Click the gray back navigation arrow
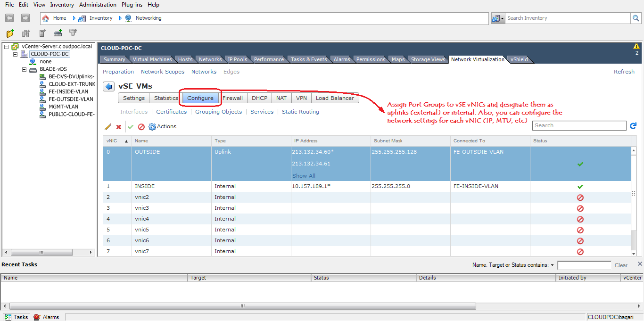Screen dimensions: 644x321 coord(9,18)
